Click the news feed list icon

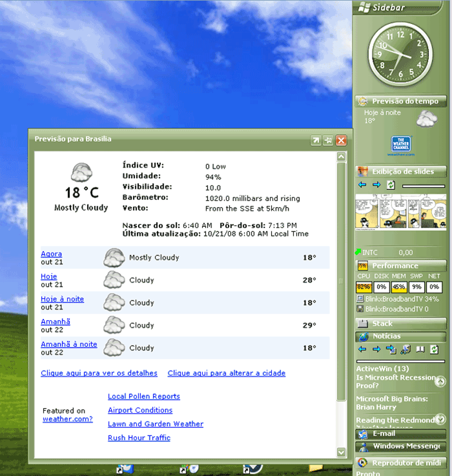click(391, 350)
